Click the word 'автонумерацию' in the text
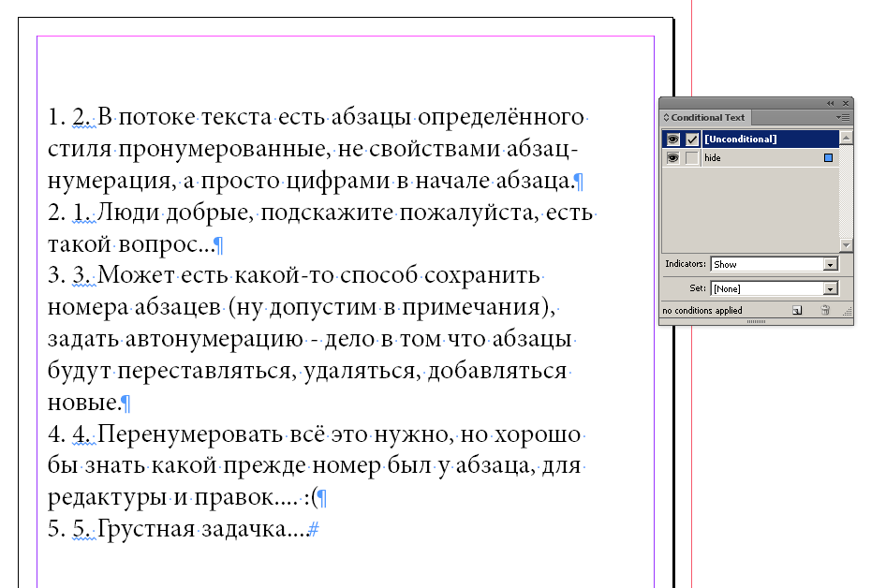Viewport: 886px width, 588px height. [x=214, y=340]
